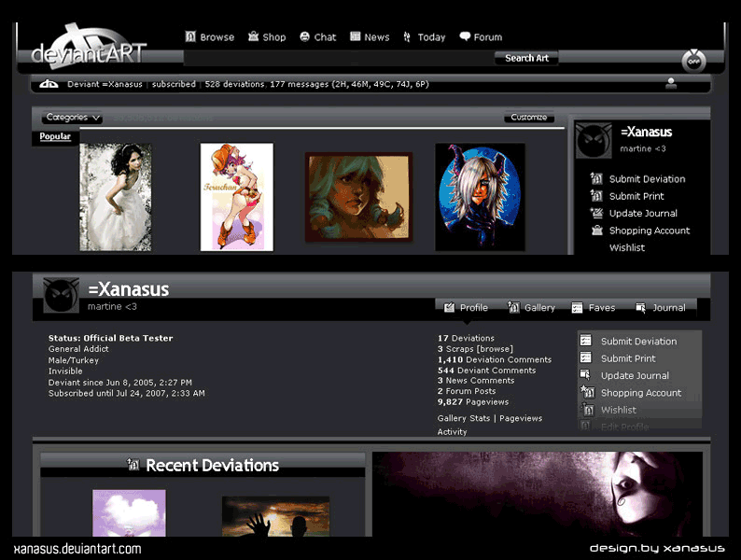Click the large =Xanasus profile heading
The height and width of the screenshot is (560, 741).
[128, 288]
